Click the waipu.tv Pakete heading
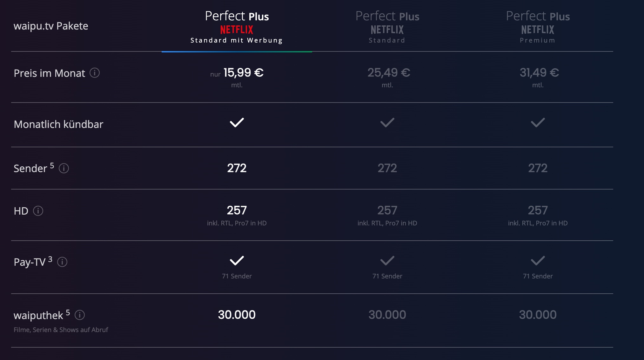The image size is (644, 360). coord(51,26)
